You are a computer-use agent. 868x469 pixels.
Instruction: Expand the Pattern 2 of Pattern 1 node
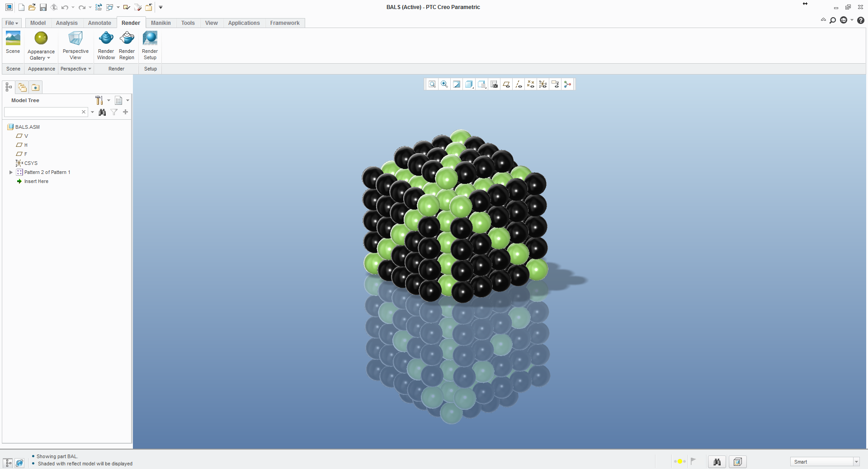[11, 172]
